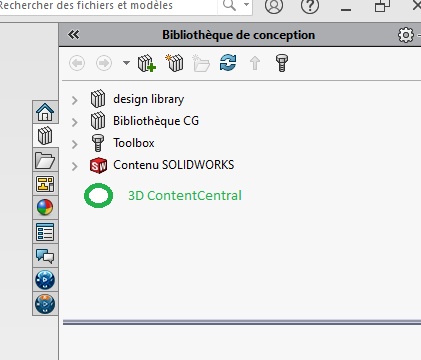Image resolution: width=421 pixels, height=360 pixels.
Task: Open View Palette side tab
Action: coord(45,184)
